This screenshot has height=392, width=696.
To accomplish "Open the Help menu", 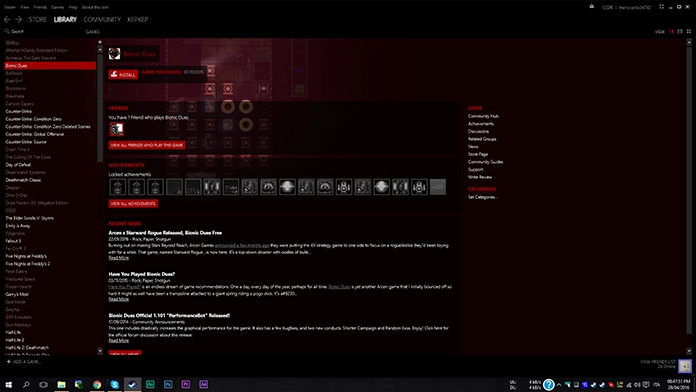I will point(73,7).
